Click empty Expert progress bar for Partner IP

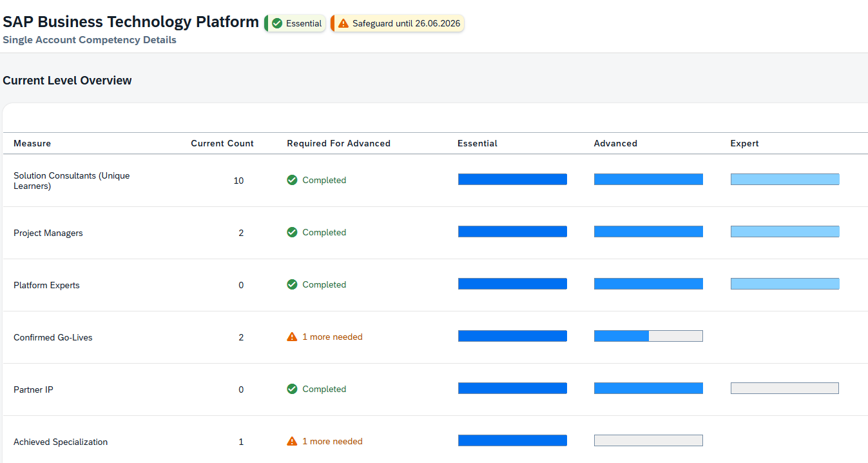pos(784,388)
